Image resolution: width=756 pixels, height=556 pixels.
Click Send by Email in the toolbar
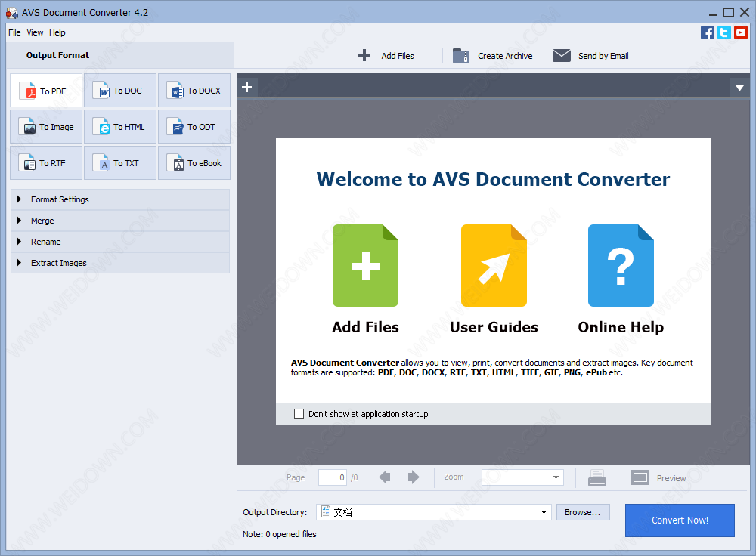tap(590, 56)
